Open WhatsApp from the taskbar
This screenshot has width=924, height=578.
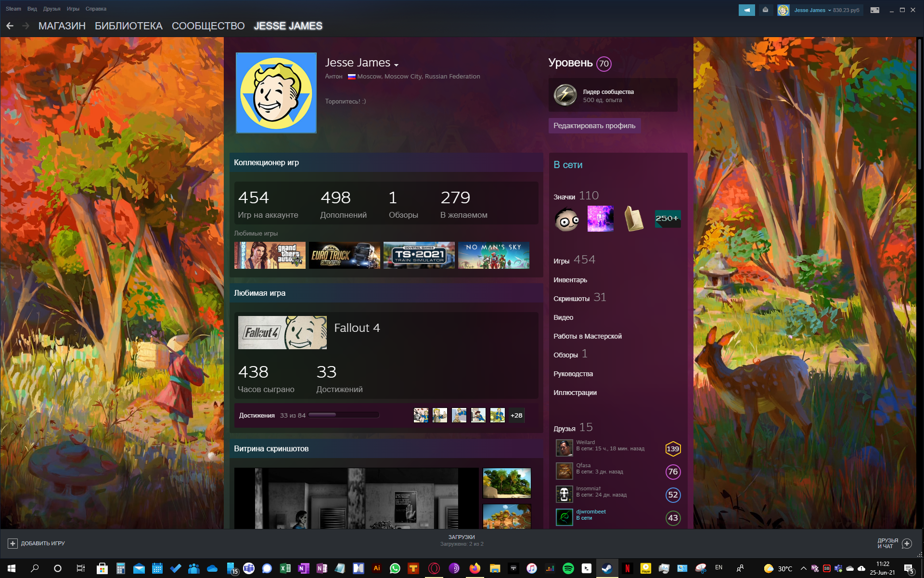395,568
